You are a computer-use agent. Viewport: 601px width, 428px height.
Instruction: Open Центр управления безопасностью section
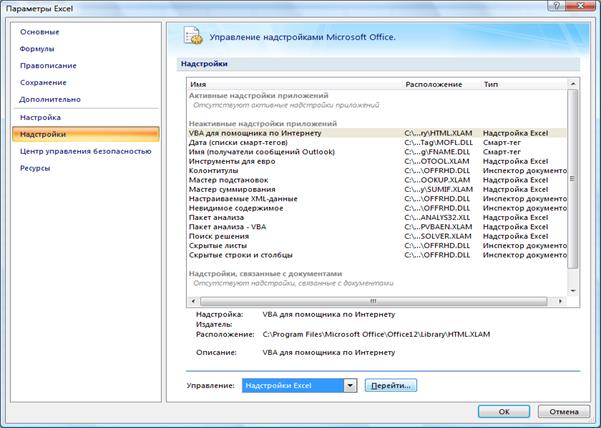(85, 151)
